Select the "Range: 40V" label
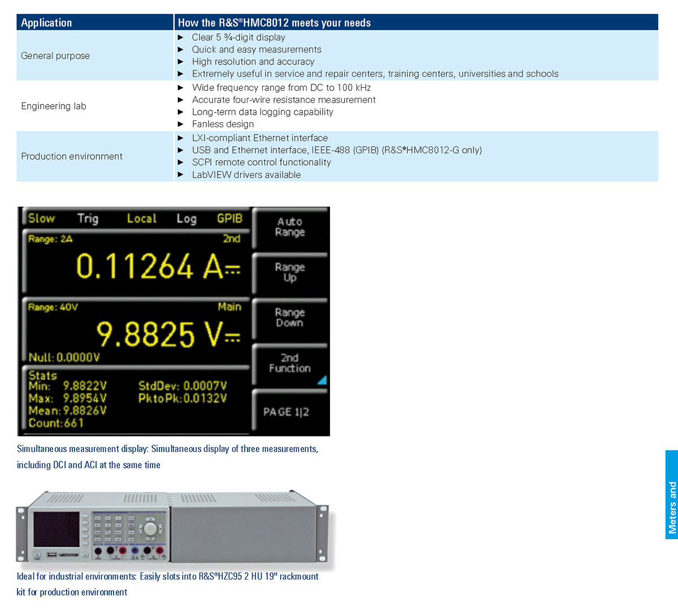The image size is (678, 616). coord(53,307)
